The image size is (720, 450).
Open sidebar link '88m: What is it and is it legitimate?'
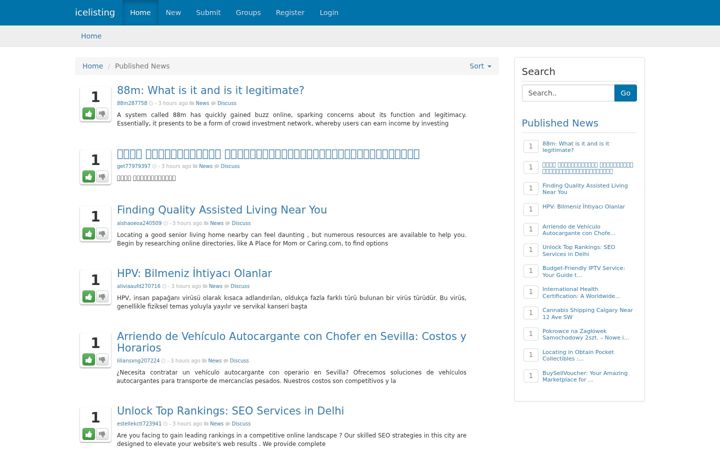576,147
